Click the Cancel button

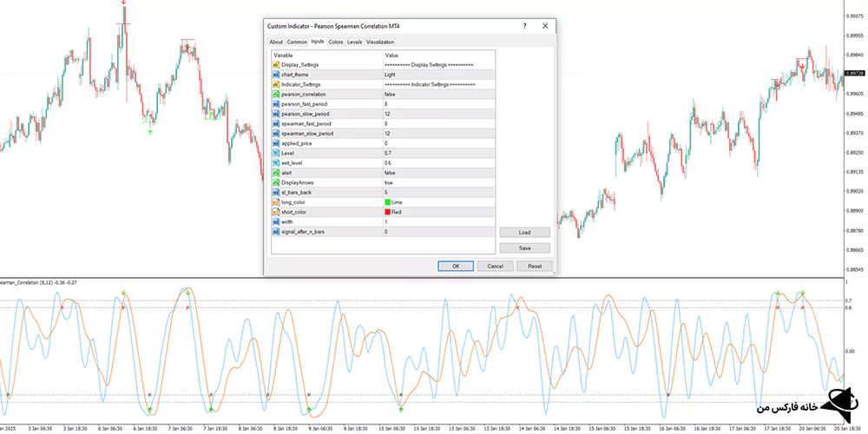495,266
